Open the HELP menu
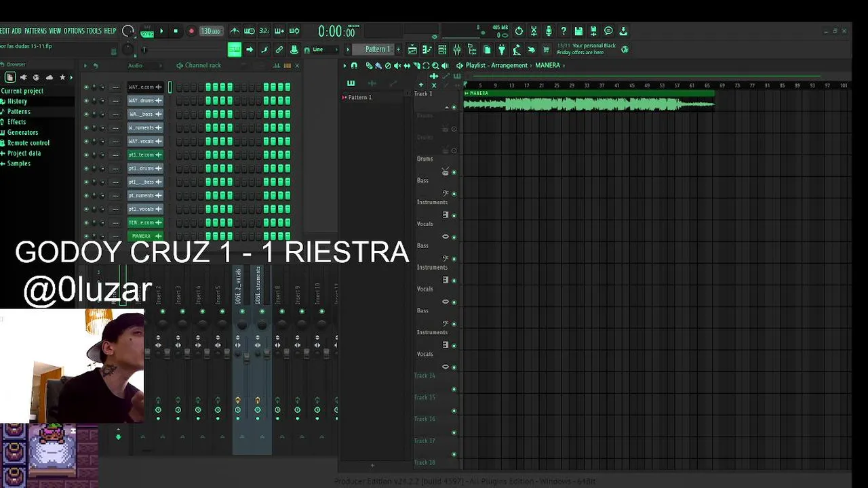 (110, 31)
